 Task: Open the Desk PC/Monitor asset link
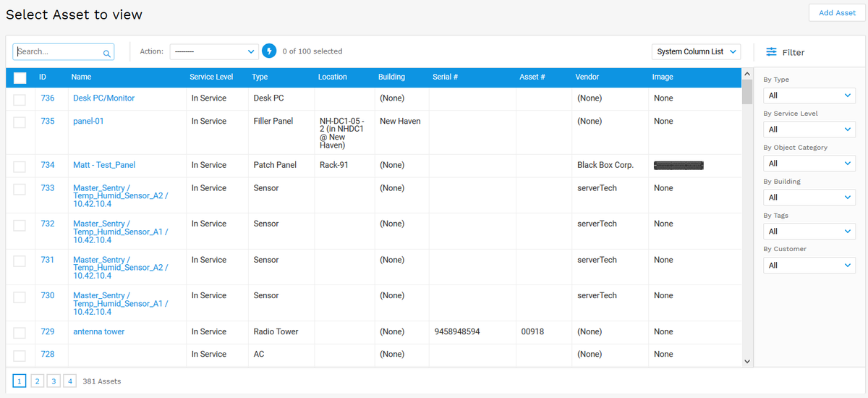point(103,98)
